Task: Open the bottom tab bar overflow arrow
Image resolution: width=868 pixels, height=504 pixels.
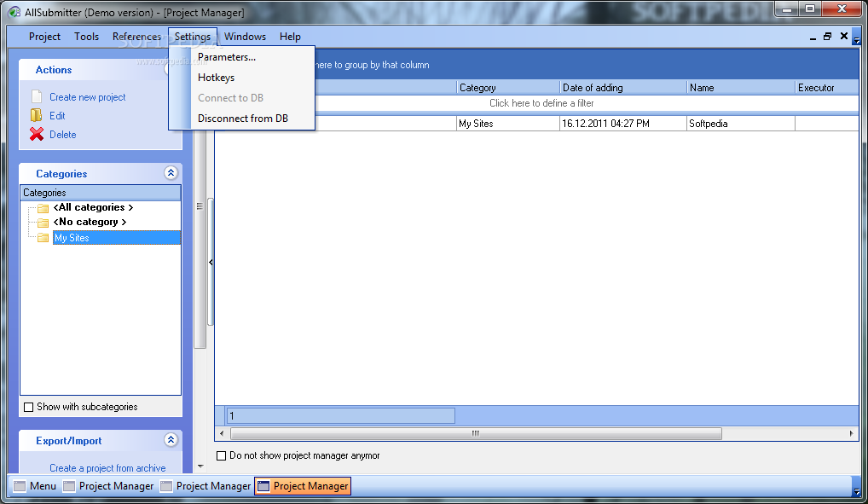Action: coord(856,491)
